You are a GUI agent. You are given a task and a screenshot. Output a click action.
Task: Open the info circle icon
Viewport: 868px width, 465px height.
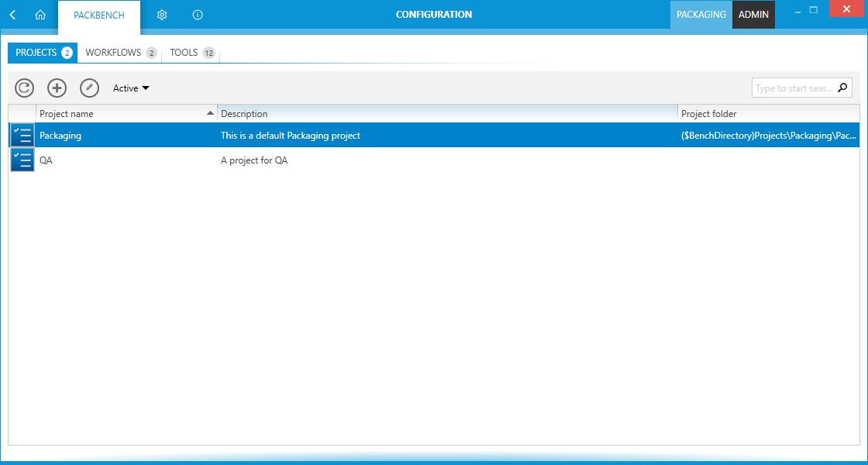198,15
